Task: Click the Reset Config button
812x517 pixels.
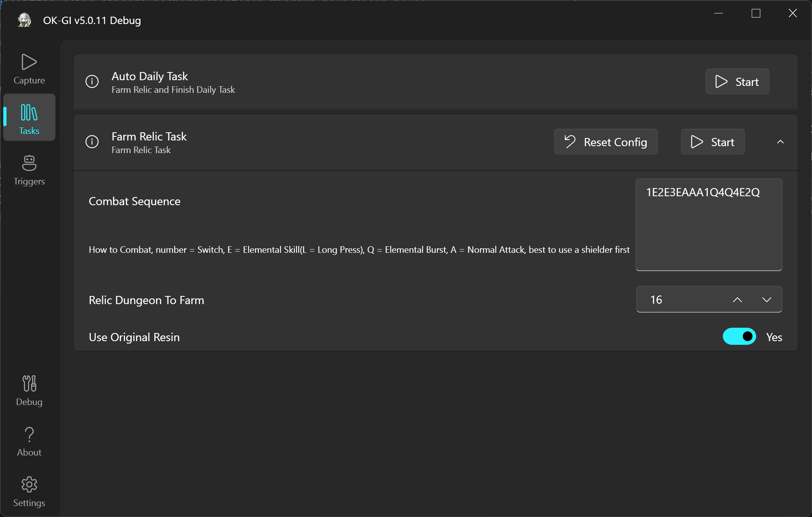Action: (x=606, y=142)
